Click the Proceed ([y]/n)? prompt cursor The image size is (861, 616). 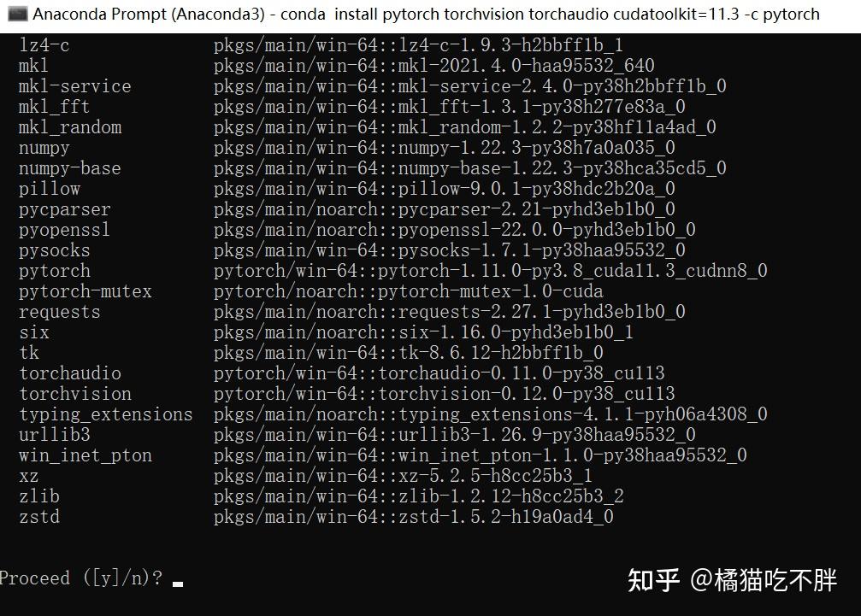[x=177, y=584]
